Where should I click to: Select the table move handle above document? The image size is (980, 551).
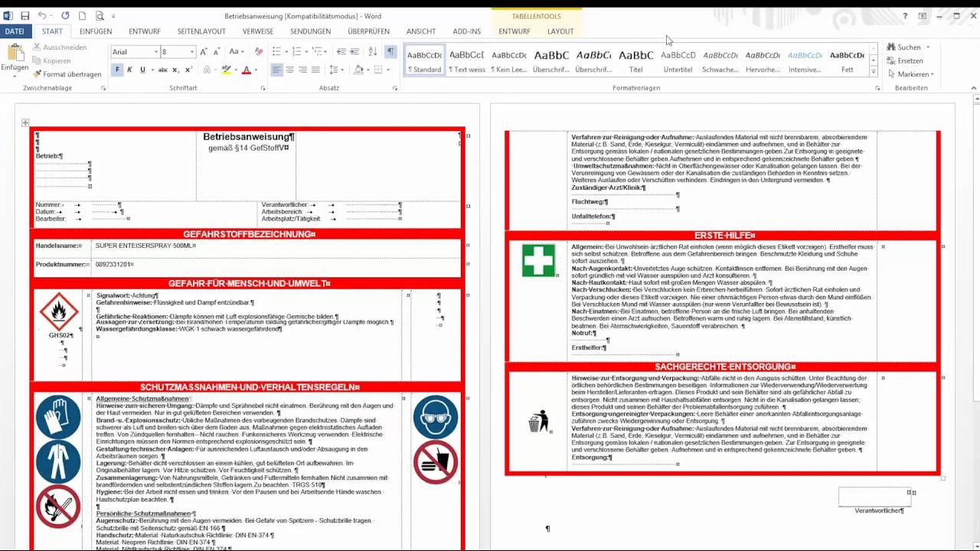pyautogui.click(x=25, y=122)
